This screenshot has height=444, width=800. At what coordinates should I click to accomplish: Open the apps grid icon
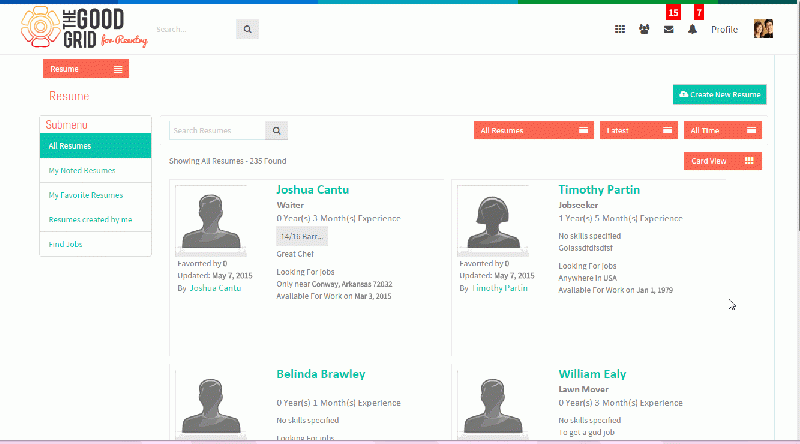(x=620, y=30)
